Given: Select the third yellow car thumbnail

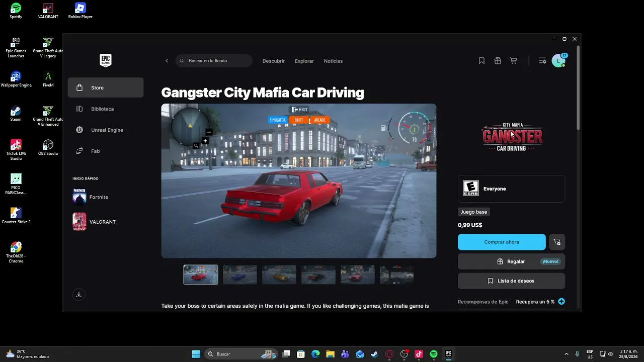Looking at the screenshot, I should [279, 275].
